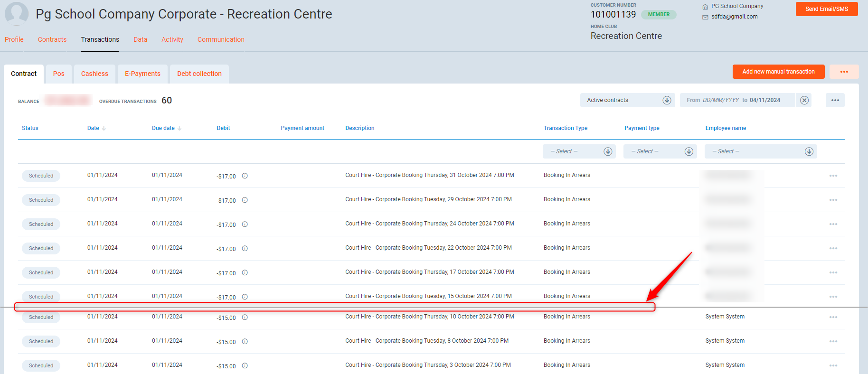Open row options for 31 October booking
The width and height of the screenshot is (868, 374).
click(833, 176)
